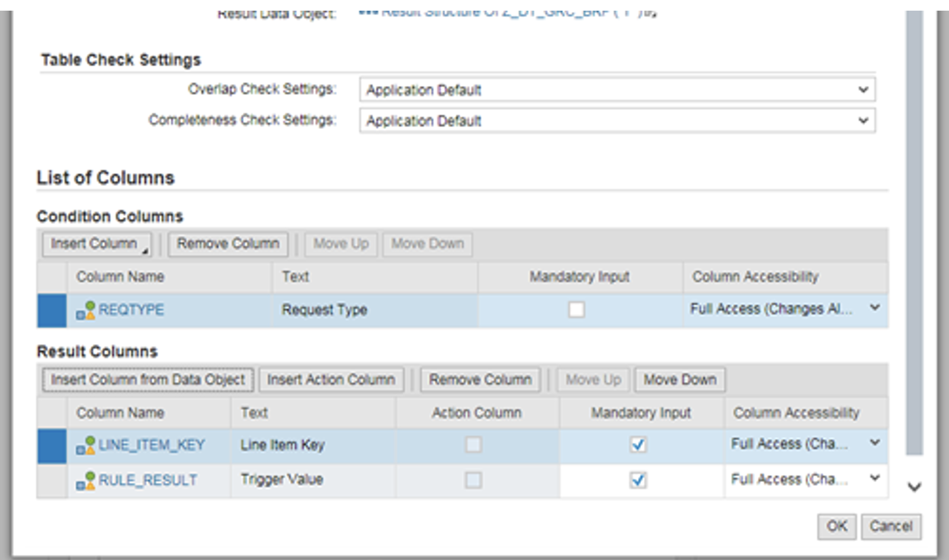The image size is (949, 560).
Task: Toggle Action Column checkbox for LINE_ITEM_KEY
Action: [x=473, y=445]
